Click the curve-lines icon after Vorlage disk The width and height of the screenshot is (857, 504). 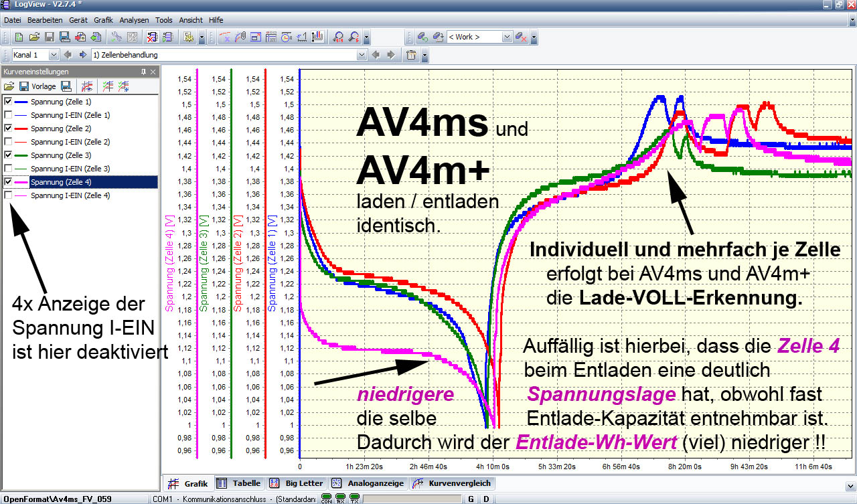(x=86, y=86)
